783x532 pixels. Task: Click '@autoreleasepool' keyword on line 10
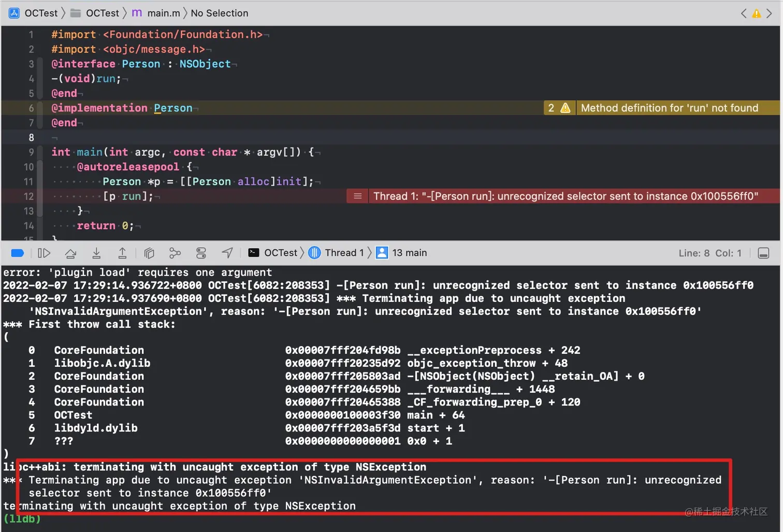click(128, 167)
